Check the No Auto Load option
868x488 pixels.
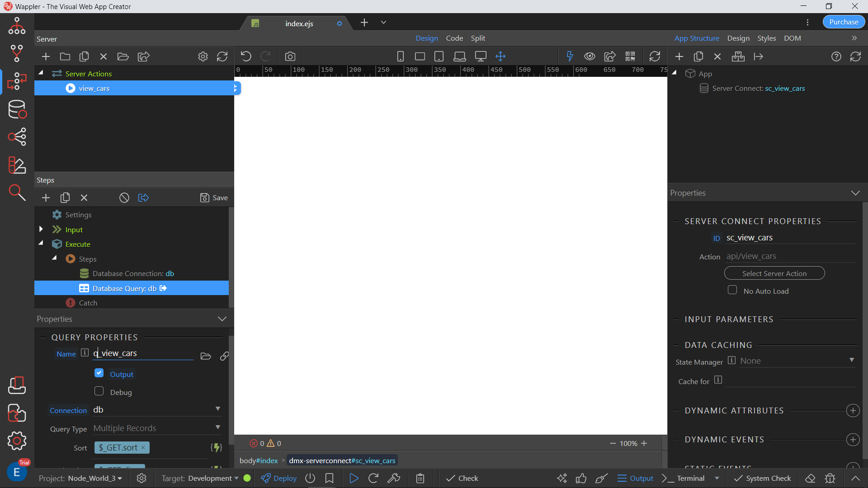[732, 290]
